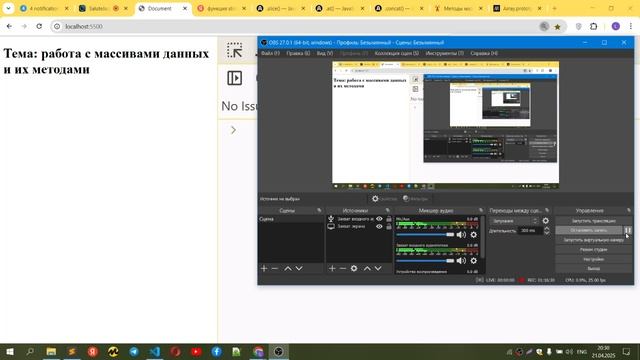Open the Windows Start menu
The height and width of the screenshot is (360, 640).
click(9, 351)
